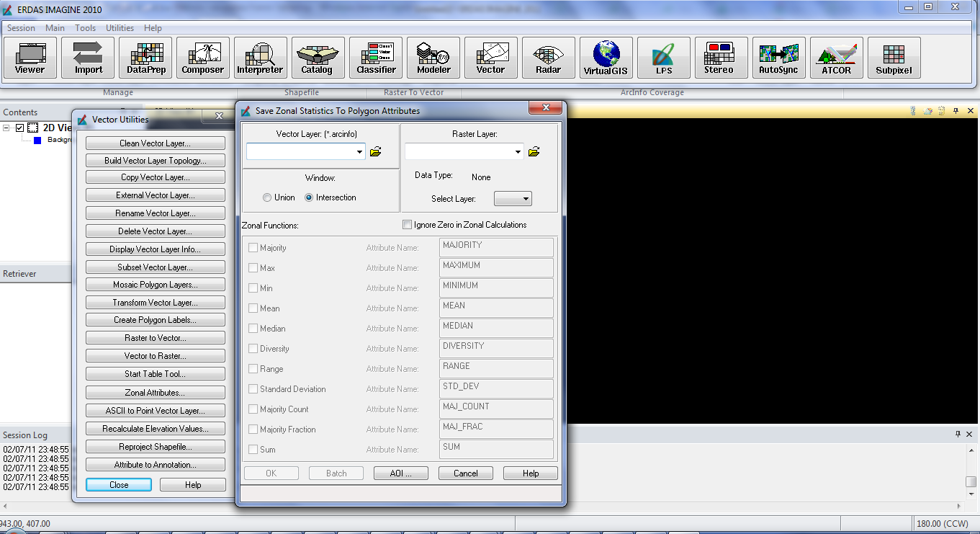This screenshot has width=980, height=534.
Task: Open the Radar tools icon
Action: tap(548, 58)
